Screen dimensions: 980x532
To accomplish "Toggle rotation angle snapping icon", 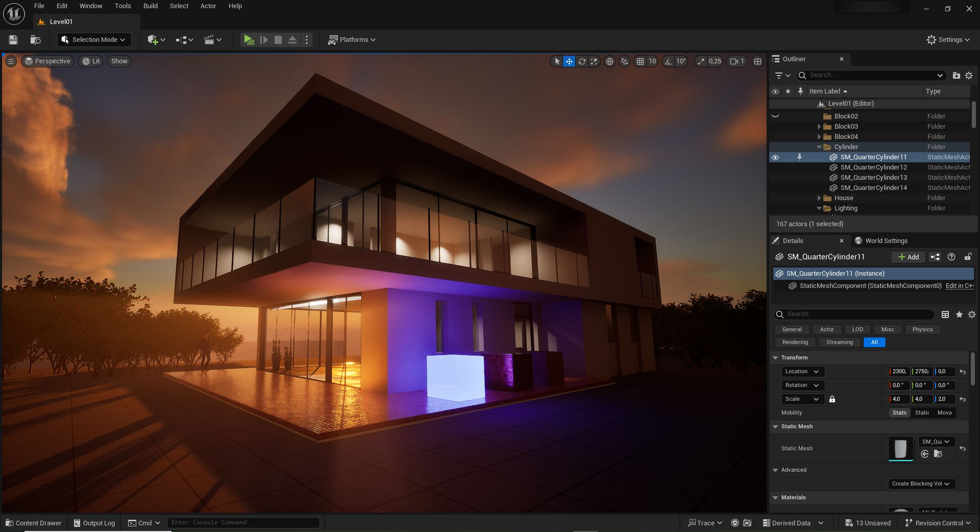I will 668,61.
